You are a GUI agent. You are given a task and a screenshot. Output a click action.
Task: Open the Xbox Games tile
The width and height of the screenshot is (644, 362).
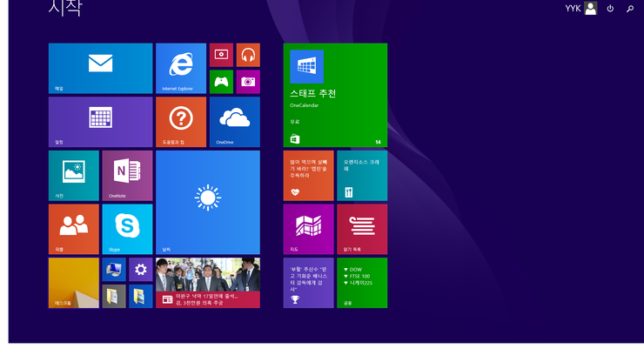point(221,82)
